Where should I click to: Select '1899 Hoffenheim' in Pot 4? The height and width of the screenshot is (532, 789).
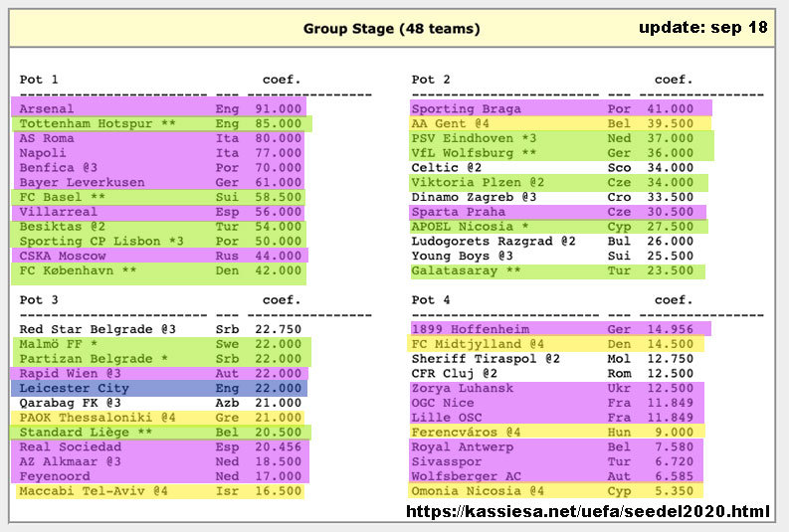coord(470,329)
